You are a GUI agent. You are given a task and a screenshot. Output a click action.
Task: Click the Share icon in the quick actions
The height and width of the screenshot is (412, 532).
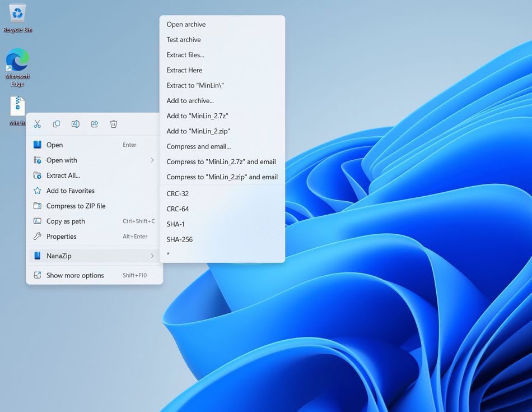pyautogui.click(x=95, y=123)
